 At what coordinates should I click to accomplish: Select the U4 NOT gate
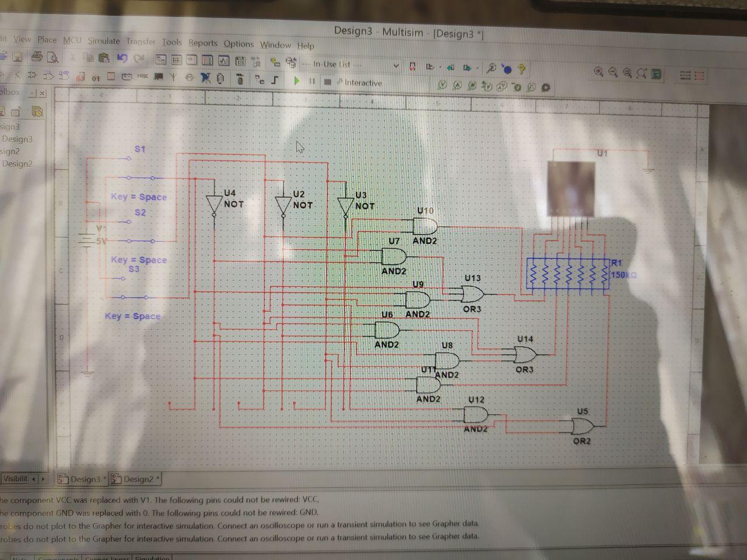[x=214, y=204]
